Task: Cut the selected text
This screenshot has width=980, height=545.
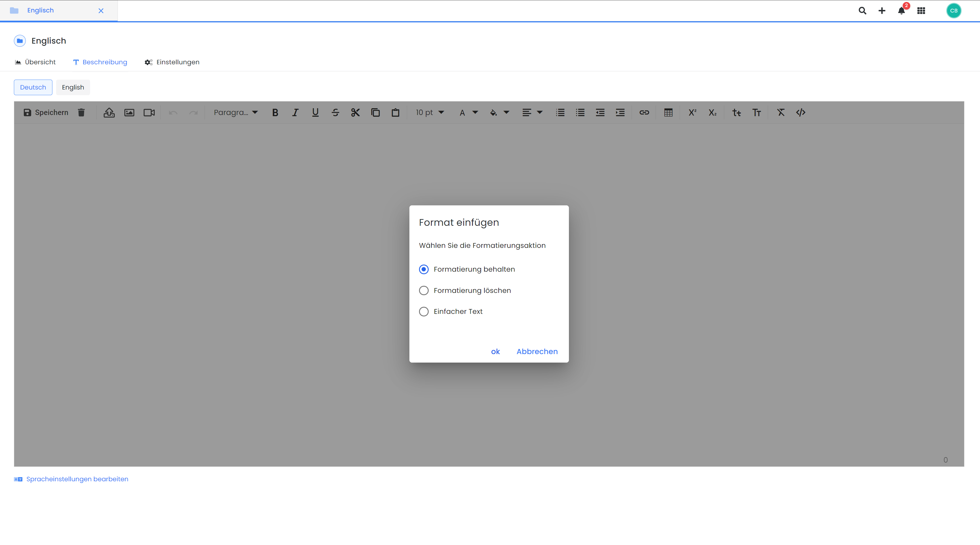Action: click(x=355, y=112)
